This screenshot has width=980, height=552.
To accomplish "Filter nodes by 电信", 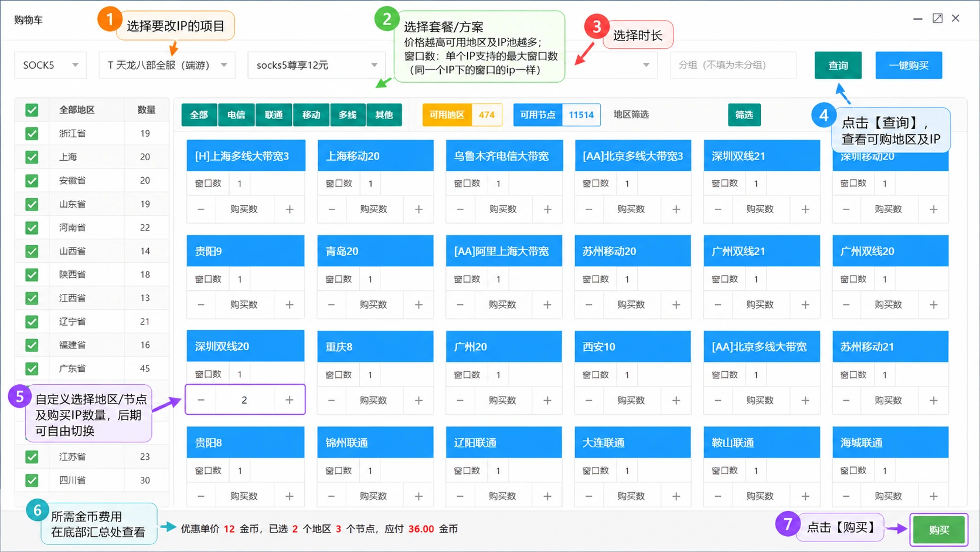I will pyautogui.click(x=236, y=115).
